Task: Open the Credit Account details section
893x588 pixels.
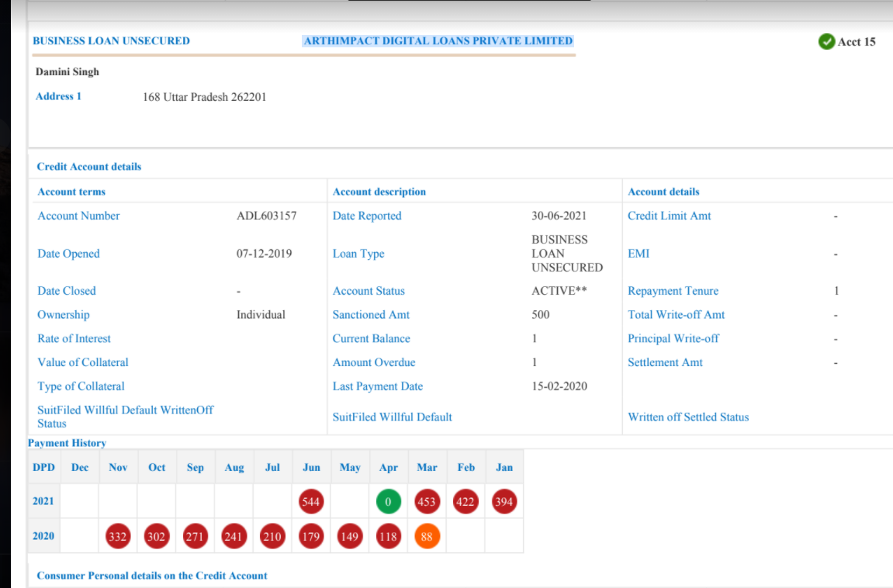Action: [88, 167]
